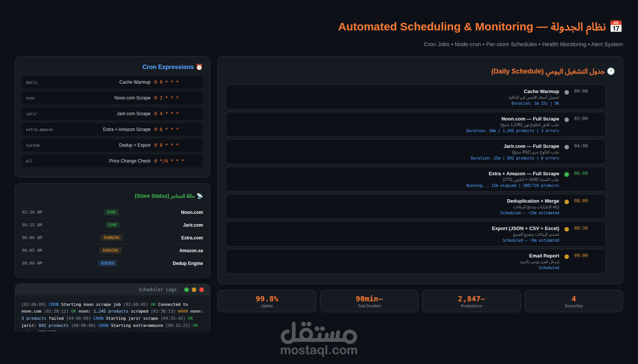Click the 99.8% Uptime stat card
This screenshot has width=638, height=364.
click(267, 301)
